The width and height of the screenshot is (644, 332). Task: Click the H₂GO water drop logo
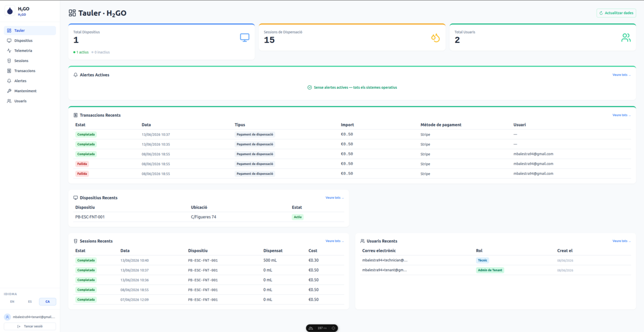[x=10, y=11]
